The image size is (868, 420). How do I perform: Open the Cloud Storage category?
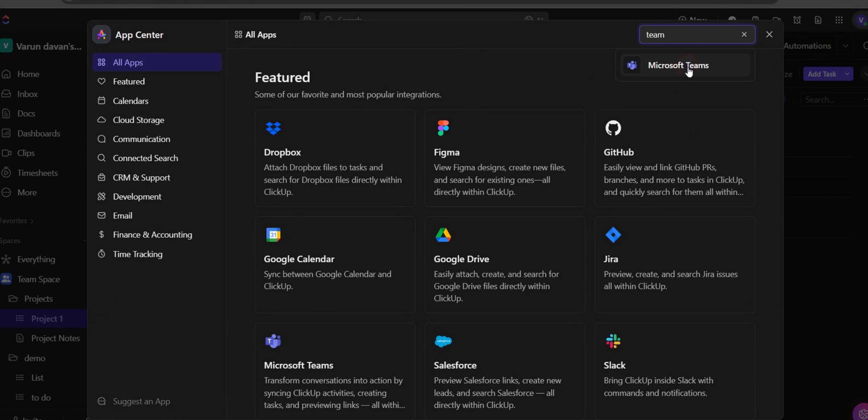pos(138,120)
